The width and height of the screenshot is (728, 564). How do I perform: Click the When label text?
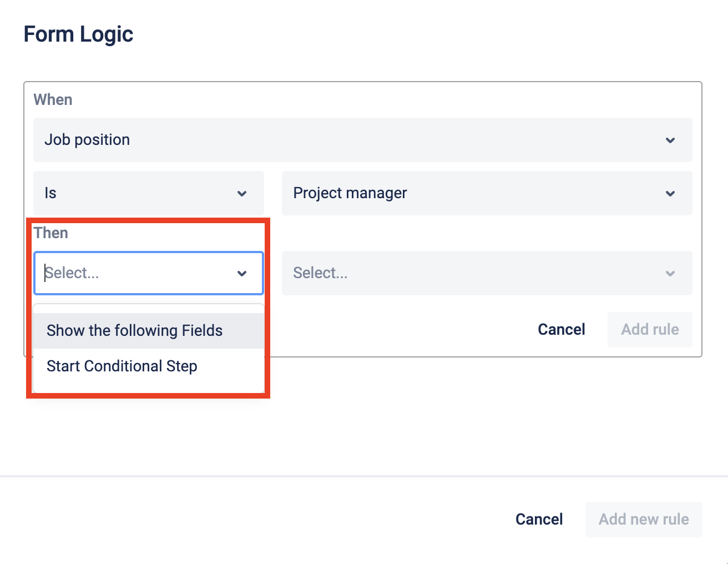53,100
